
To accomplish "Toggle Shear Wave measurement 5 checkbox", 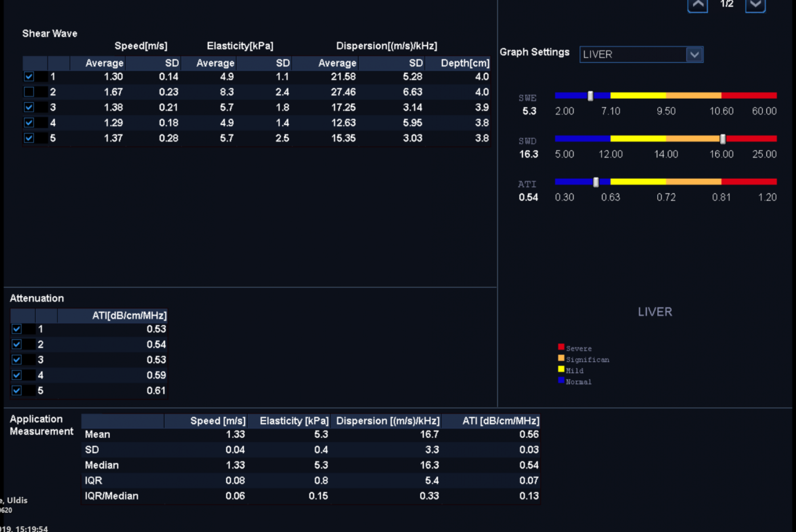I will [29, 138].
